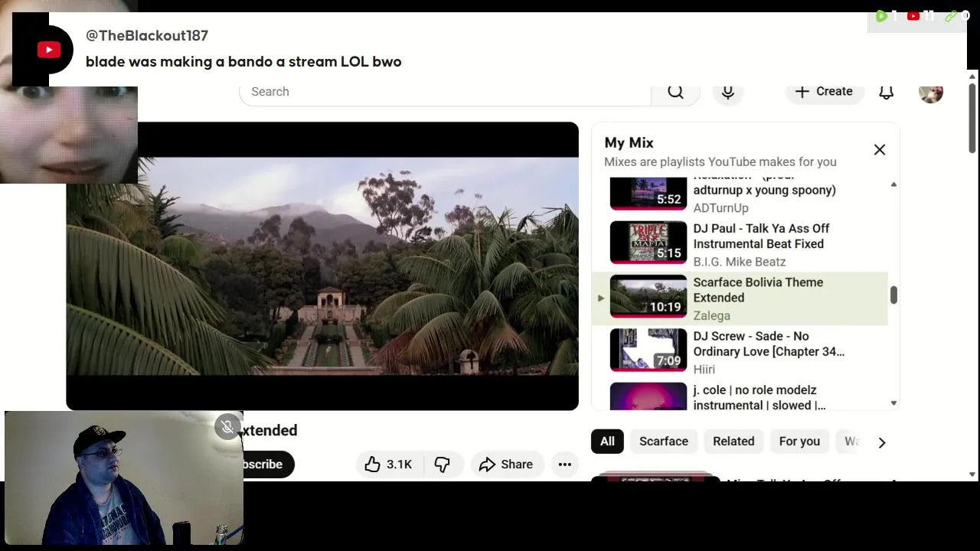Click the YouTube logo in chat overlay
The height and width of the screenshot is (551, 980).
tap(49, 51)
